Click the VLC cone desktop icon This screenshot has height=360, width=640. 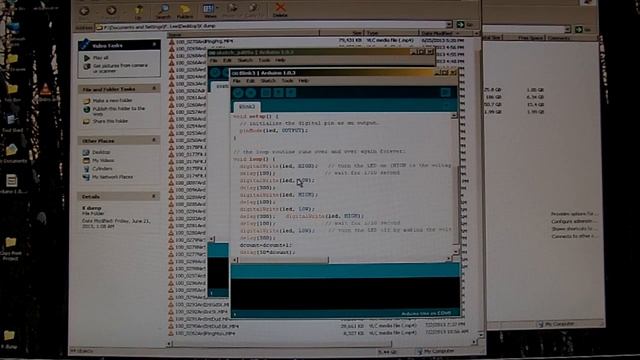45,89
